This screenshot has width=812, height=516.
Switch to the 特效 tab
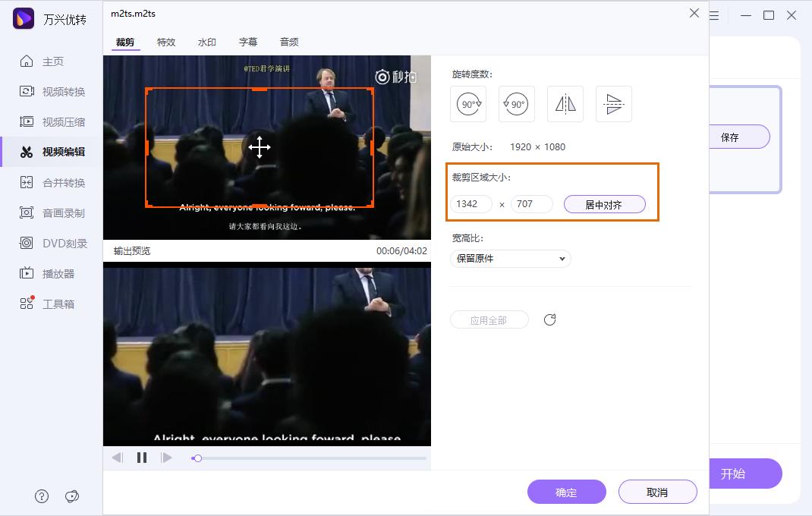click(x=166, y=42)
